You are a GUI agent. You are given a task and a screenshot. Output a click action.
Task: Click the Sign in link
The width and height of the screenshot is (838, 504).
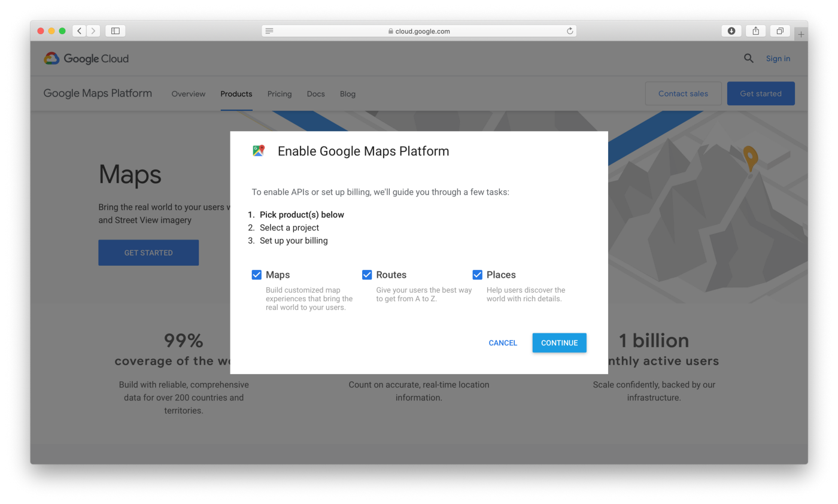click(778, 58)
